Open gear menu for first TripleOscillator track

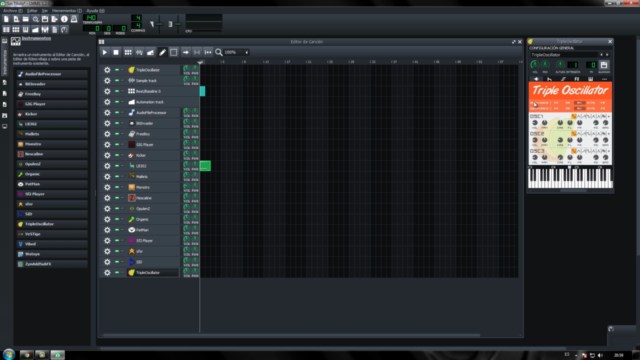[x=107, y=70]
